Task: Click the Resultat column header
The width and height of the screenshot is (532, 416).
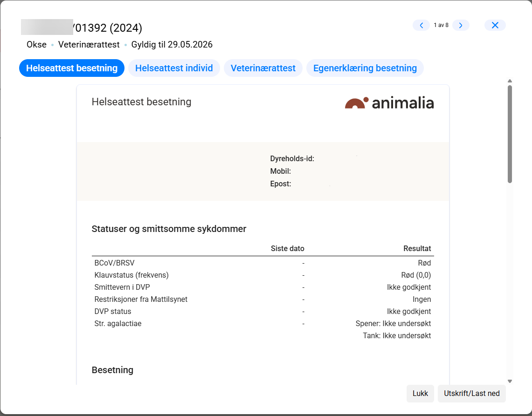Action: [417, 248]
